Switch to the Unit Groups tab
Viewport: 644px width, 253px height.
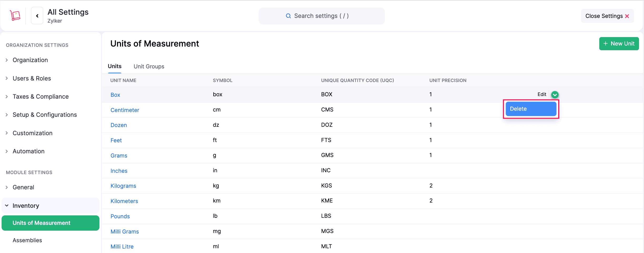[x=149, y=67]
